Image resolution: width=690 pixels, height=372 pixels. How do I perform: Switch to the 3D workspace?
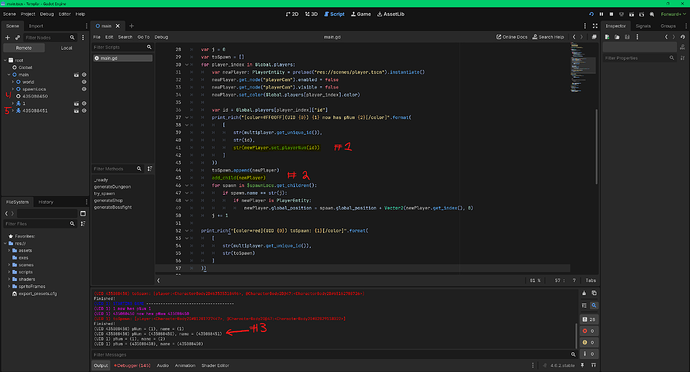coord(312,14)
